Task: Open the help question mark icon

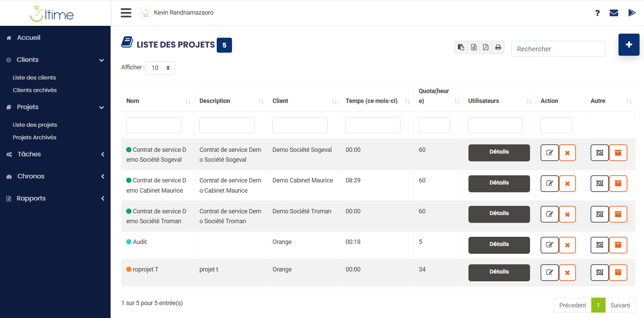Action: [x=597, y=13]
